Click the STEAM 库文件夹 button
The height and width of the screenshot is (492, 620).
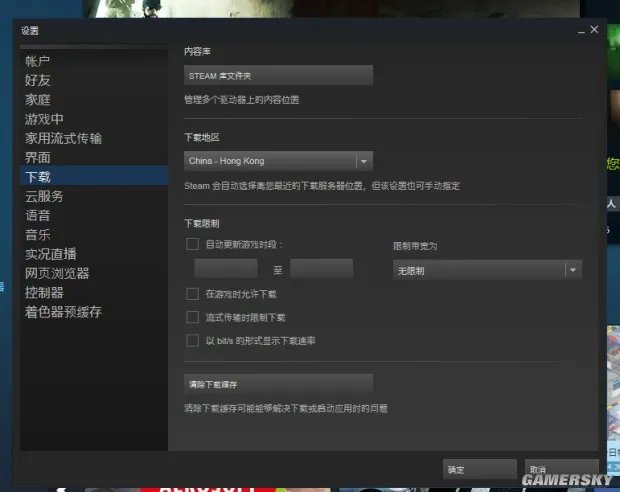pyautogui.click(x=278, y=76)
